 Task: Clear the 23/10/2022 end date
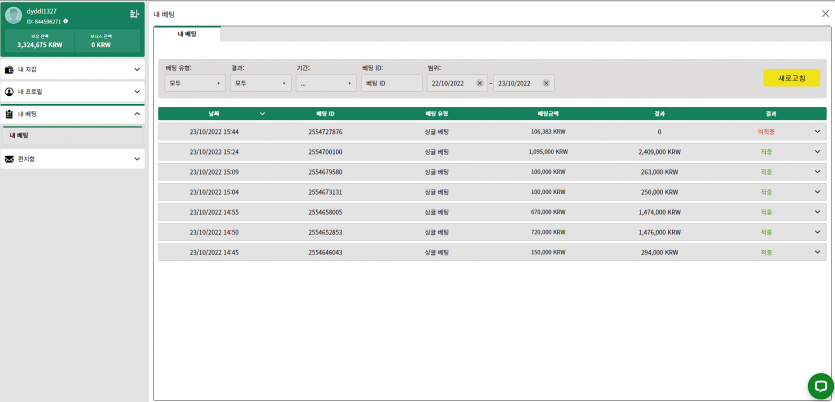(546, 83)
